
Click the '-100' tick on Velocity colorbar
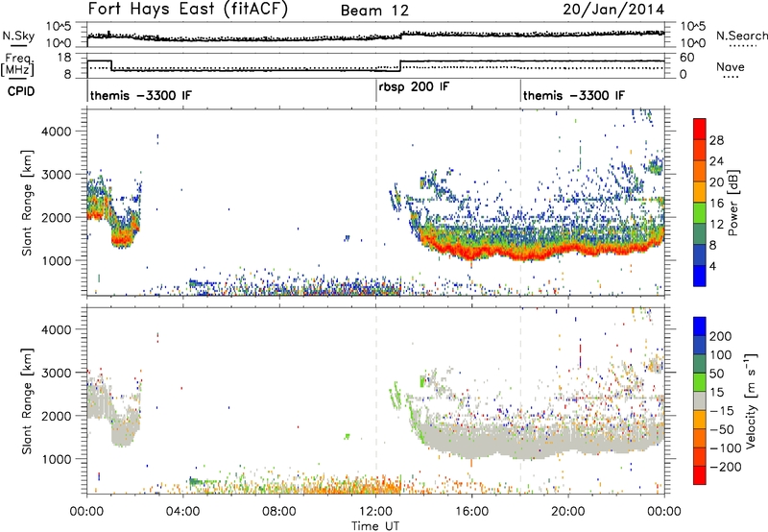tap(726, 448)
